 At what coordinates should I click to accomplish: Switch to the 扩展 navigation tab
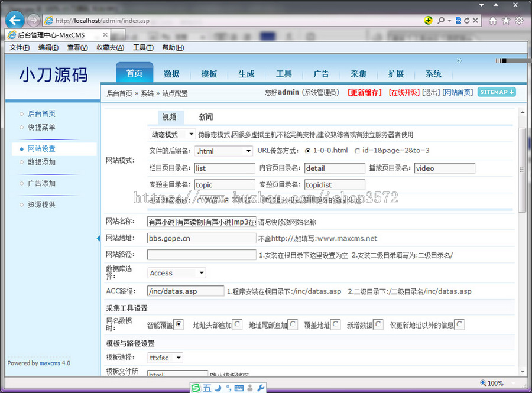[396, 74]
